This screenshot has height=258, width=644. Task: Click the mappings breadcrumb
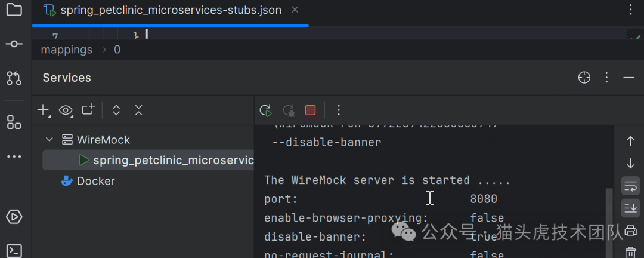pos(66,50)
